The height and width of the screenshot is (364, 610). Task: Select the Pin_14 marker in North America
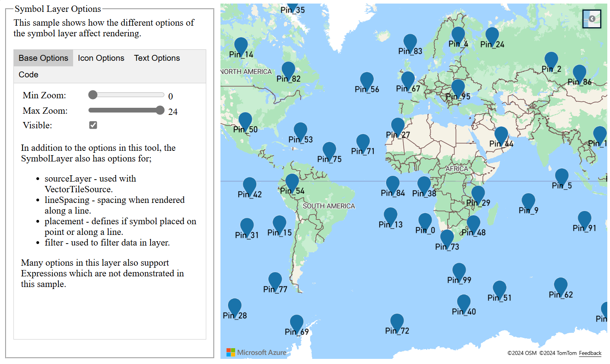pyautogui.click(x=241, y=45)
